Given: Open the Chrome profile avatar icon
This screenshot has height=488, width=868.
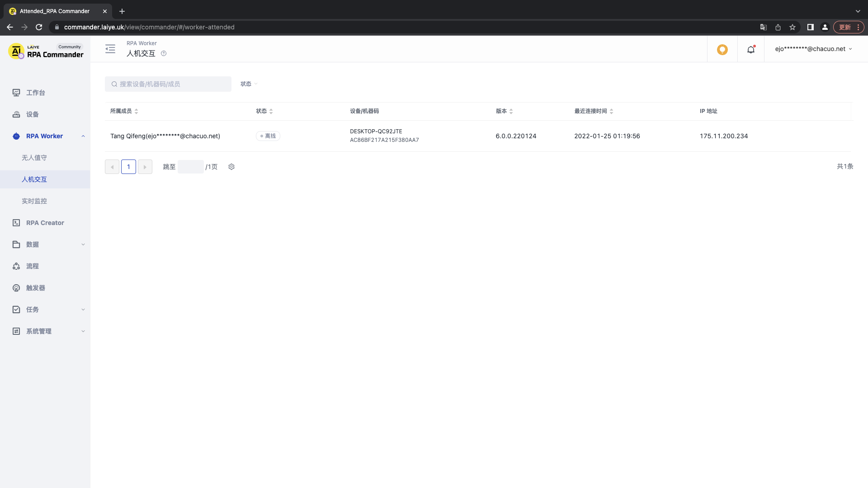Looking at the screenshot, I should (x=825, y=27).
